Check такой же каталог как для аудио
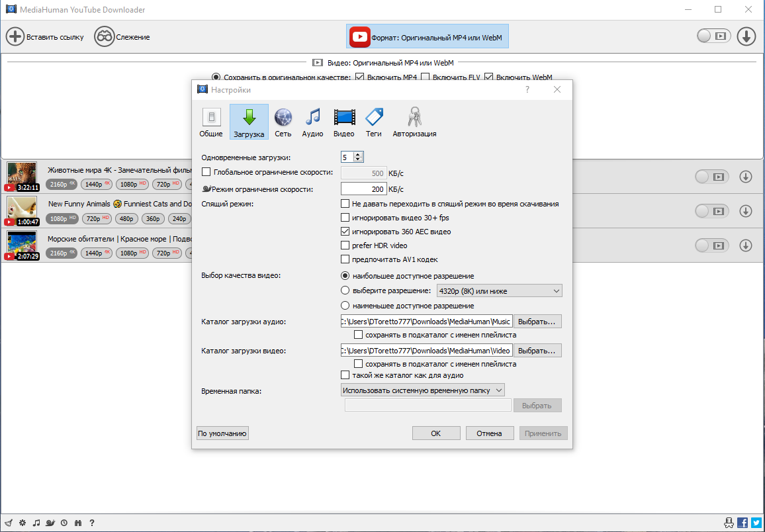Screen dimensions: 765x532 [x=345, y=375]
